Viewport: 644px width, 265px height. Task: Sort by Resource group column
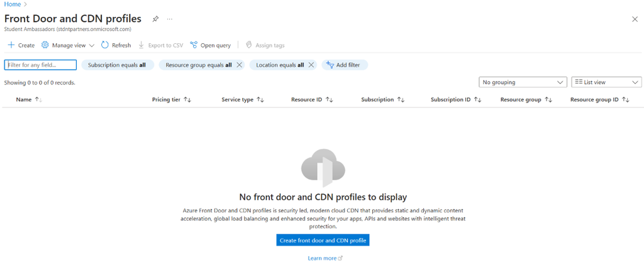[526, 100]
